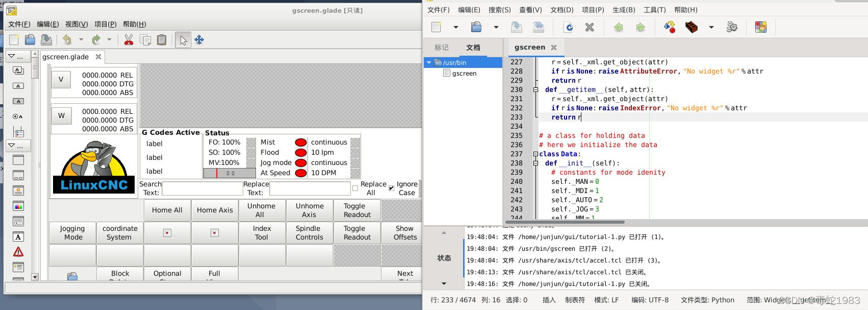Click the Jogging Mode button

point(72,233)
